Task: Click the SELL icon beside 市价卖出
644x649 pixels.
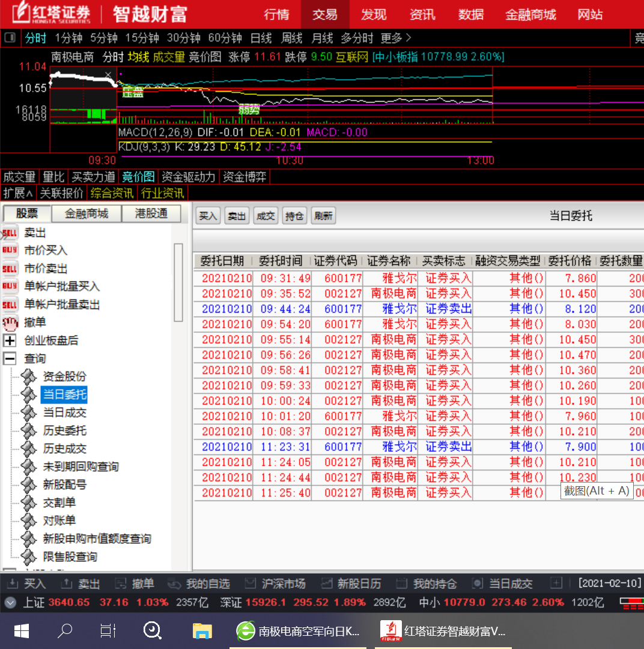Action: [x=10, y=269]
